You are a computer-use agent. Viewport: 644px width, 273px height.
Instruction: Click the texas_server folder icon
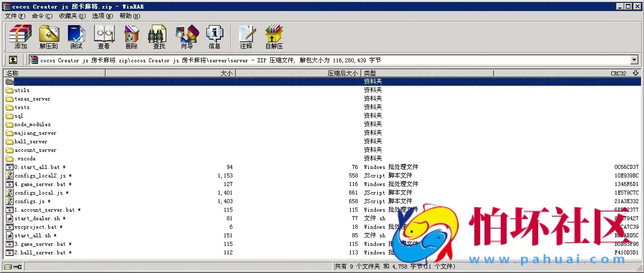[x=10, y=99]
